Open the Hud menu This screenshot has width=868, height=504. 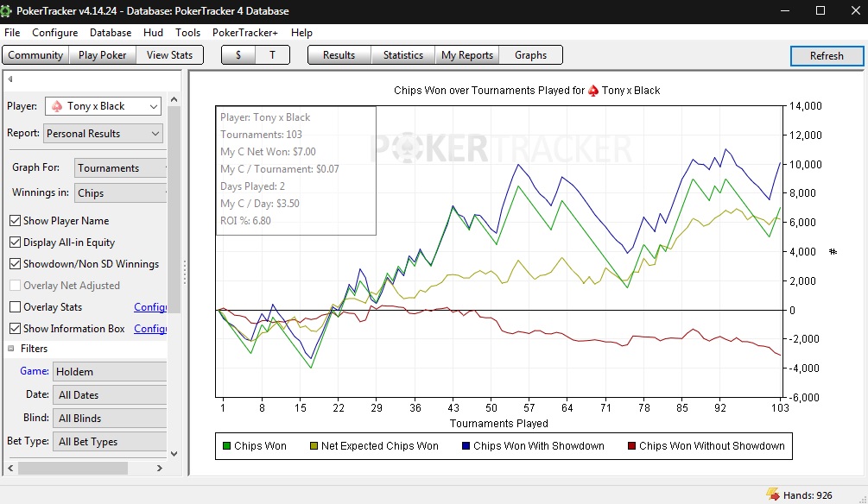pos(154,33)
